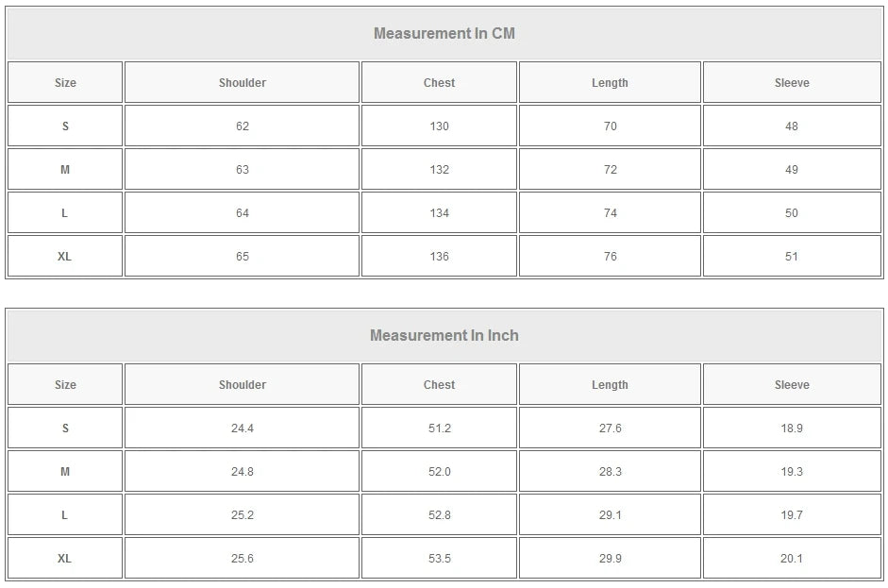Click the "Measurement In Inch" table title
This screenshot has width=888, height=588.
[x=444, y=336]
